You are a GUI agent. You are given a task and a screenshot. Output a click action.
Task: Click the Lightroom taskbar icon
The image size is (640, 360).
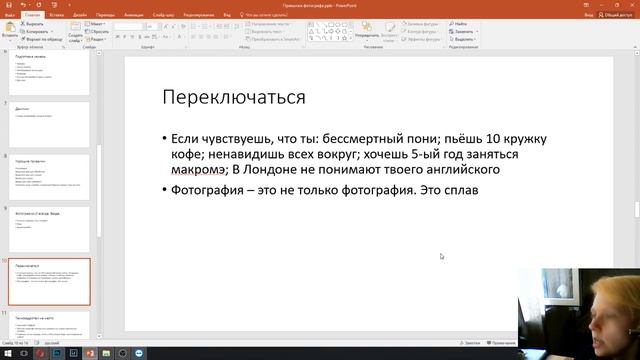click(x=73, y=353)
